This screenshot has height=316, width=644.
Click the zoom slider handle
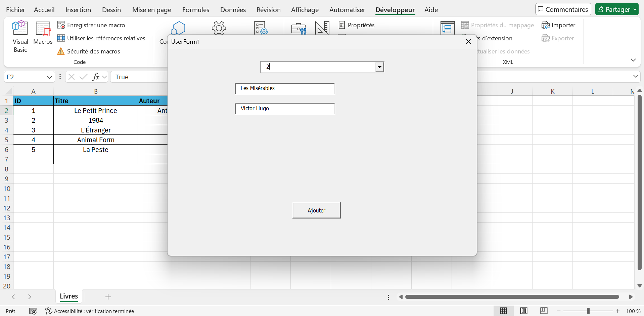588,311
